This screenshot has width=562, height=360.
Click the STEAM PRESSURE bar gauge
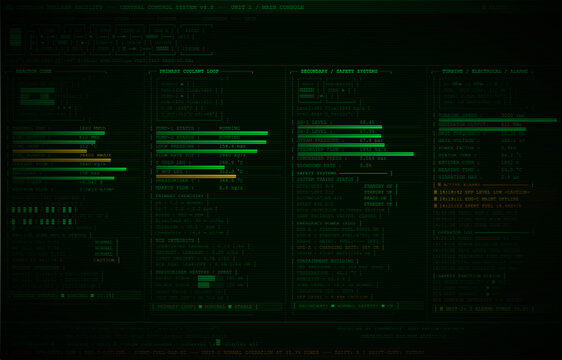[341, 145]
